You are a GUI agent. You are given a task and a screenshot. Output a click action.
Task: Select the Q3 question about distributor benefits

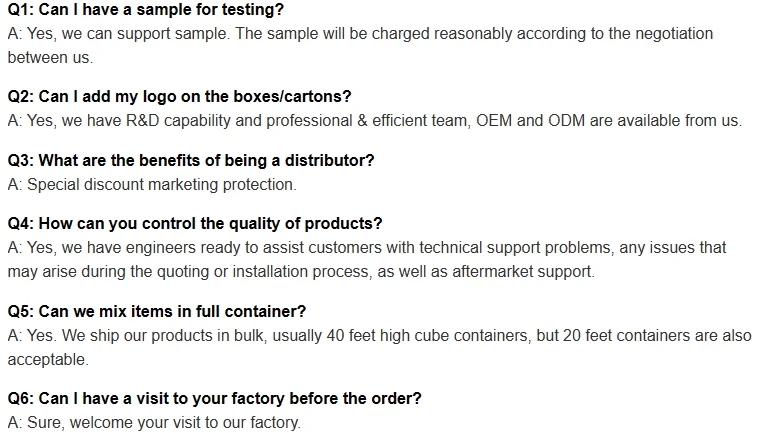pos(191,160)
